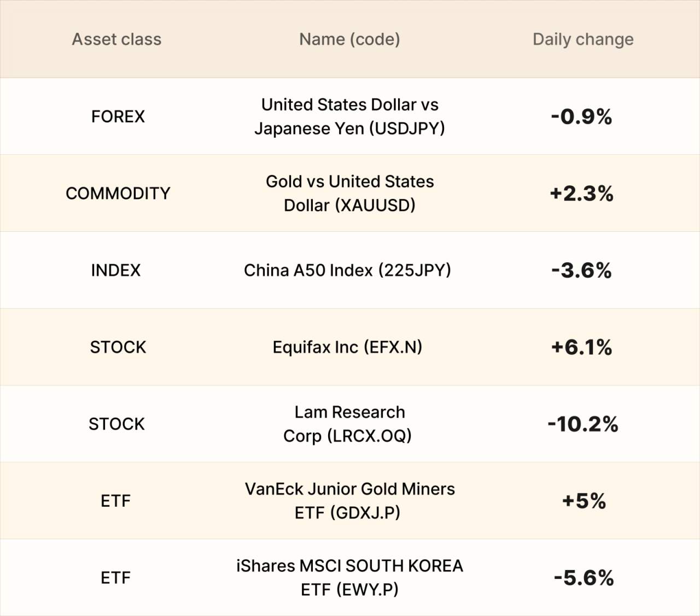Image resolution: width=700 pixels, height=616 pixels.
Task: Click the -0.9% daily change value
Action: [x=581, y=116]
